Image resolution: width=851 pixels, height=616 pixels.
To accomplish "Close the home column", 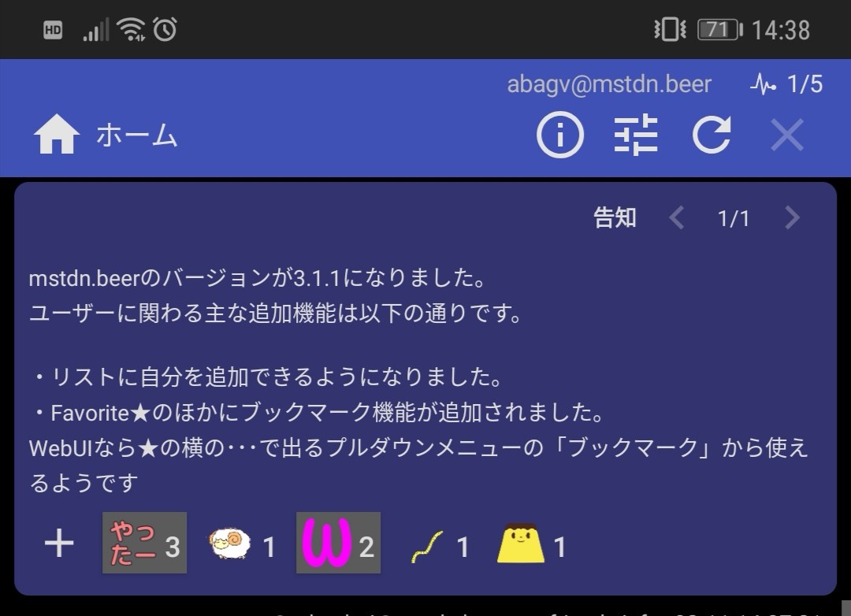I will coord(787,135).
